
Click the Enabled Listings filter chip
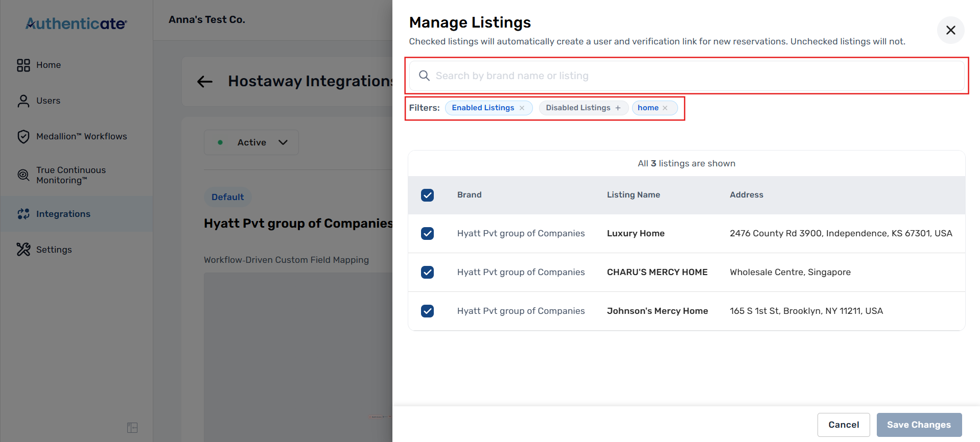point(489,108)
